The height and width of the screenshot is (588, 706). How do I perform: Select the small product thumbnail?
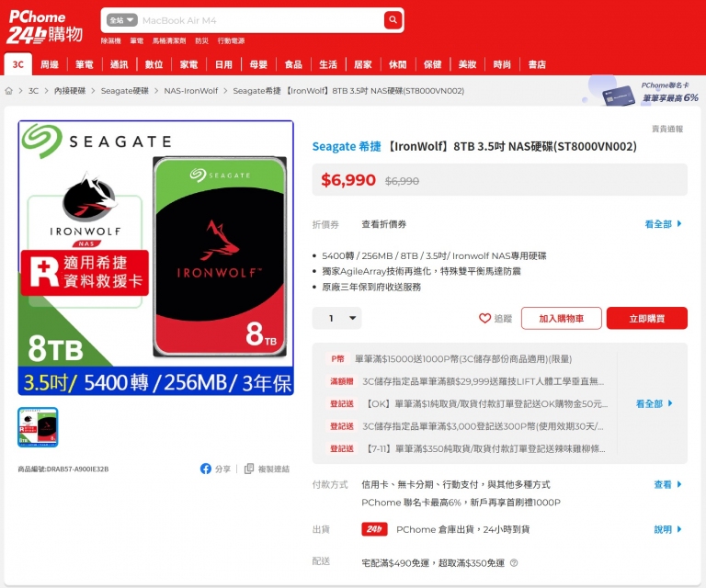click(x=38, y=427)
